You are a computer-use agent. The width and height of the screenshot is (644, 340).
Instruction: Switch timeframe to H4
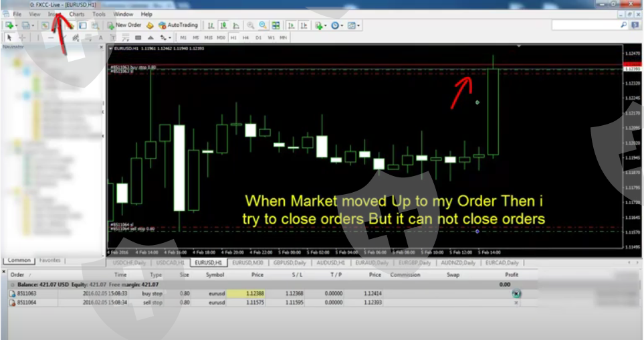tap(245, 37)
